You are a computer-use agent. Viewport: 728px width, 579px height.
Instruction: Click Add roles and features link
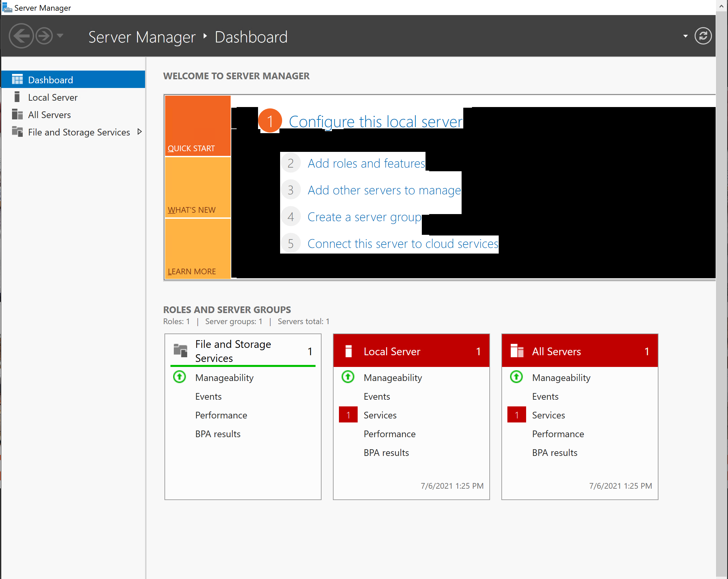(366, 163)
